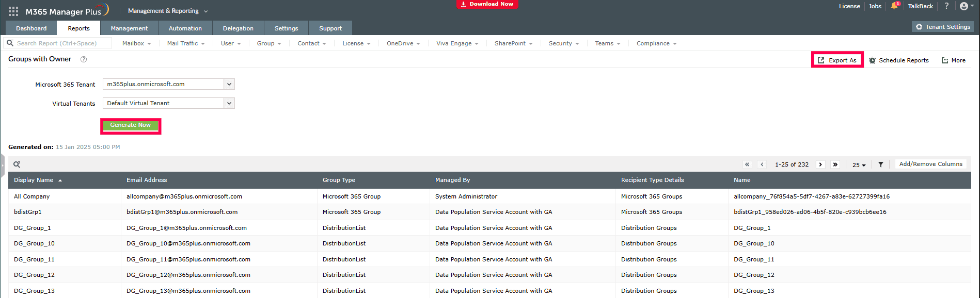Click Add/Remove Columns
This screenshot has height=298, width=980.
click(x=931, y=164)
